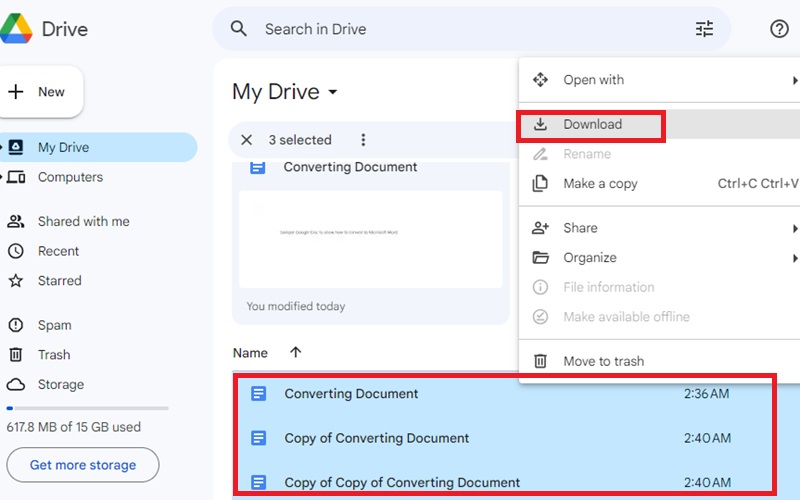Open My Drive in the sidebar
Screen dimensions: 800x500
98,147
